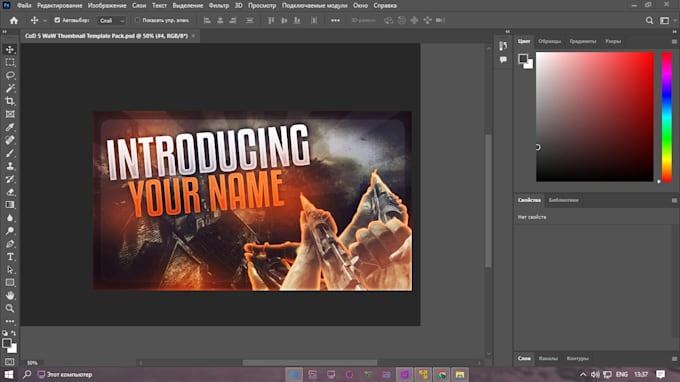680x382 pixels.
Task: Close the CoD 5 WaW document tab
Action: [193, 36]
